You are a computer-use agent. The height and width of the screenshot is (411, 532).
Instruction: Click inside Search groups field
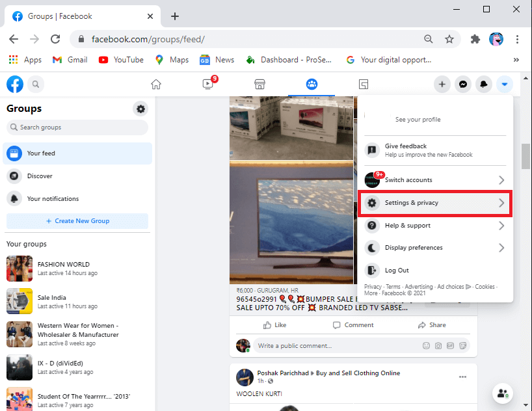point(78,127)
